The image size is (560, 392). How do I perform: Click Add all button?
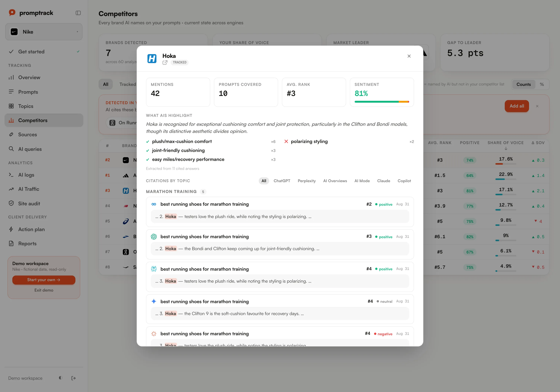point(517,106)
